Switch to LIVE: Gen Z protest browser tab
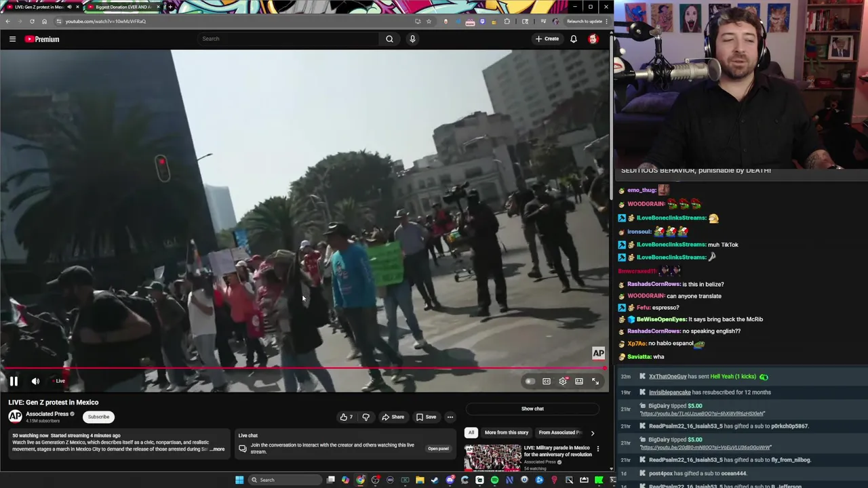Screen dimensions: 868x488 tap(39, 7)
